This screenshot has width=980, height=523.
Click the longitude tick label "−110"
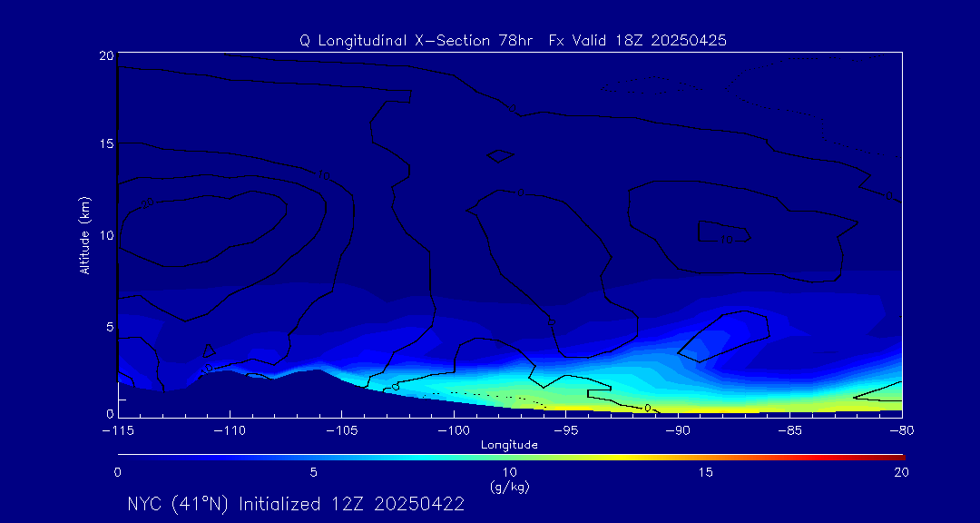230,431
